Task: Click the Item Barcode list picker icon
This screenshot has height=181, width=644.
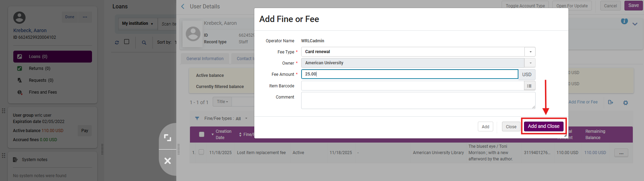Action: coord(529,86)
